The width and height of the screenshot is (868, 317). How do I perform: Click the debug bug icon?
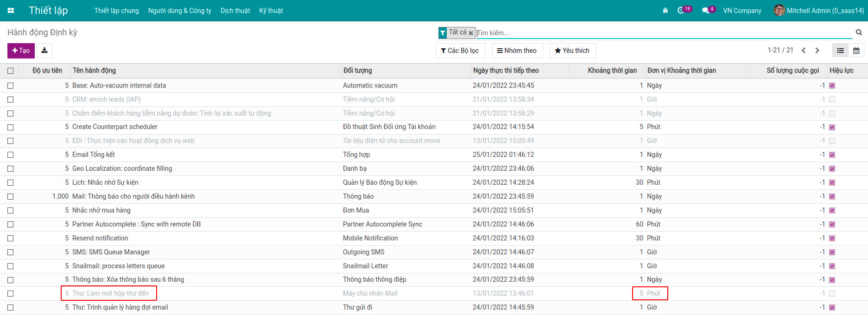[665, 10]
